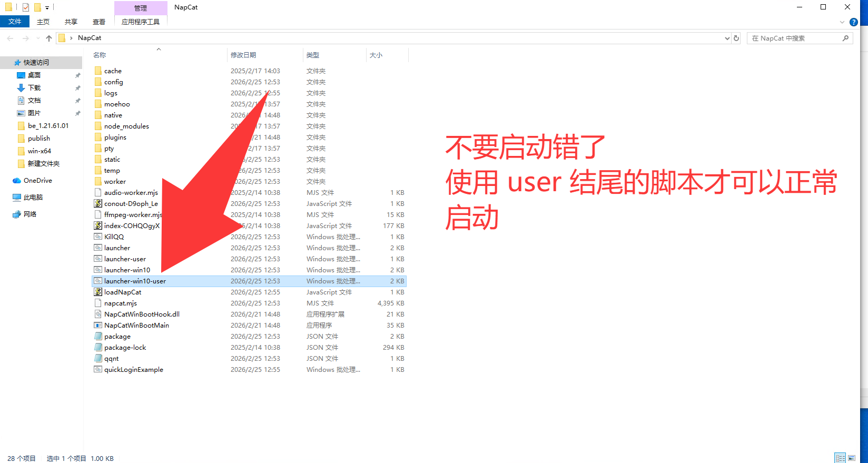The image size is (868, 463).
Task: Click the search magnifier icon
Action: [845, 38]
